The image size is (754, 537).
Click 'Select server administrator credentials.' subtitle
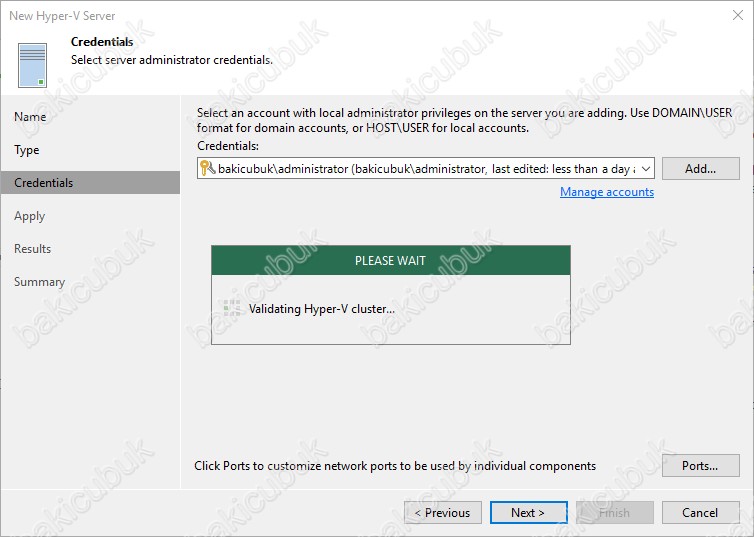pyautogui.click(x=172, y=60)
